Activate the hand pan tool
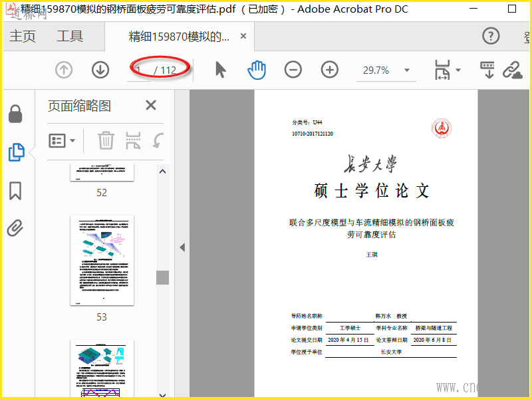The height and width of the screenshot is (399, 532). click(x=257, y=70)
